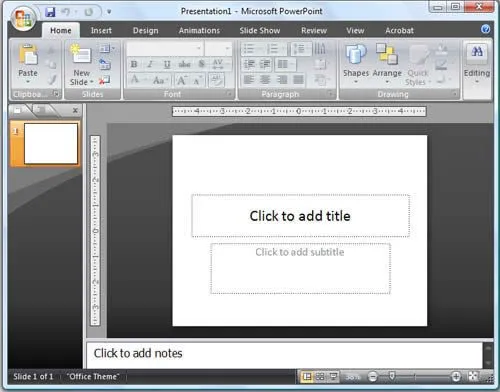Fit the slide to the current window
This screenshot has height=392, width=500.
(x=473, y=377)
